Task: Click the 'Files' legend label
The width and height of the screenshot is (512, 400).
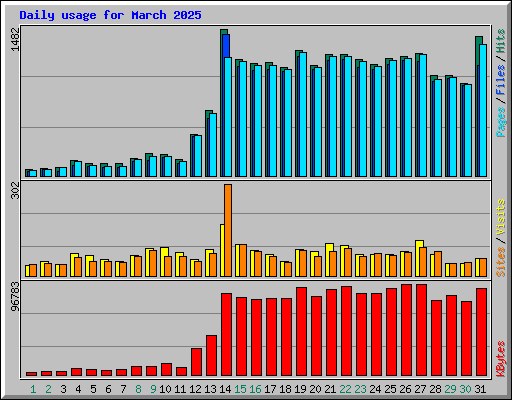Action: point(500,79)
